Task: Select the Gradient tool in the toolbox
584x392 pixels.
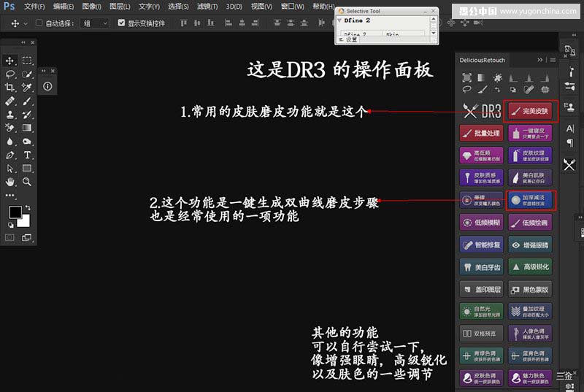Action: [27, 128]
